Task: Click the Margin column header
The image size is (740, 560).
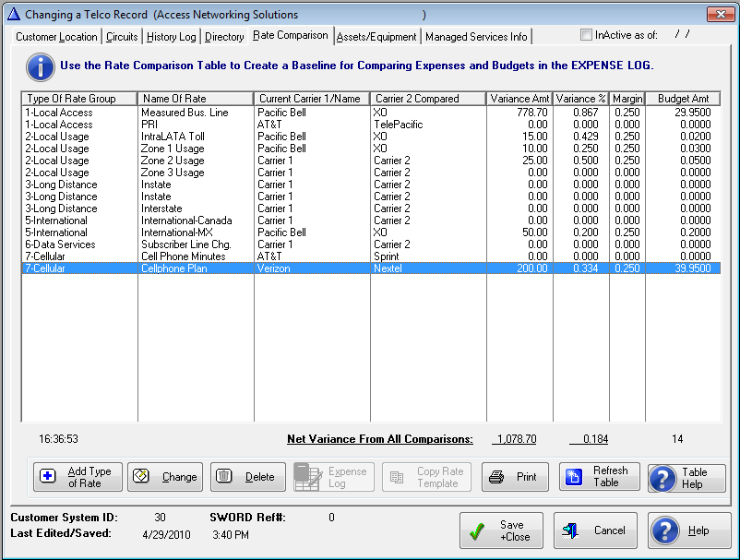Action: (627, 99)
